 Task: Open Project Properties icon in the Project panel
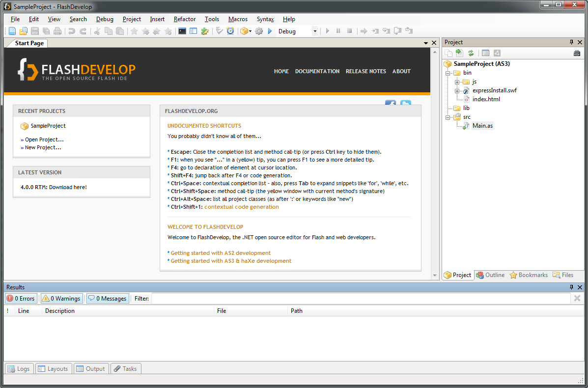[x=485, y=53]
